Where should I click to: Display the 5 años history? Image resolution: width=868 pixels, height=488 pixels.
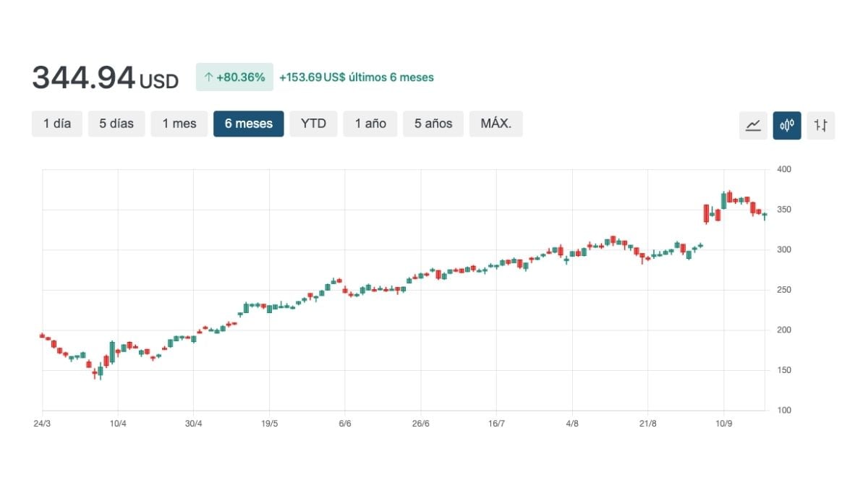tap(433, 124)
